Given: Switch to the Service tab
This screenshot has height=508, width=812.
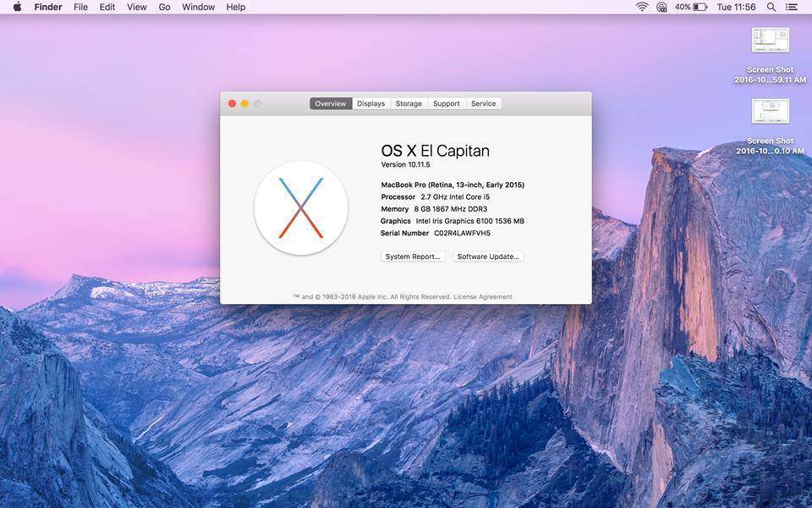Looking at the screenshot, I should click(x=484, y=103).
